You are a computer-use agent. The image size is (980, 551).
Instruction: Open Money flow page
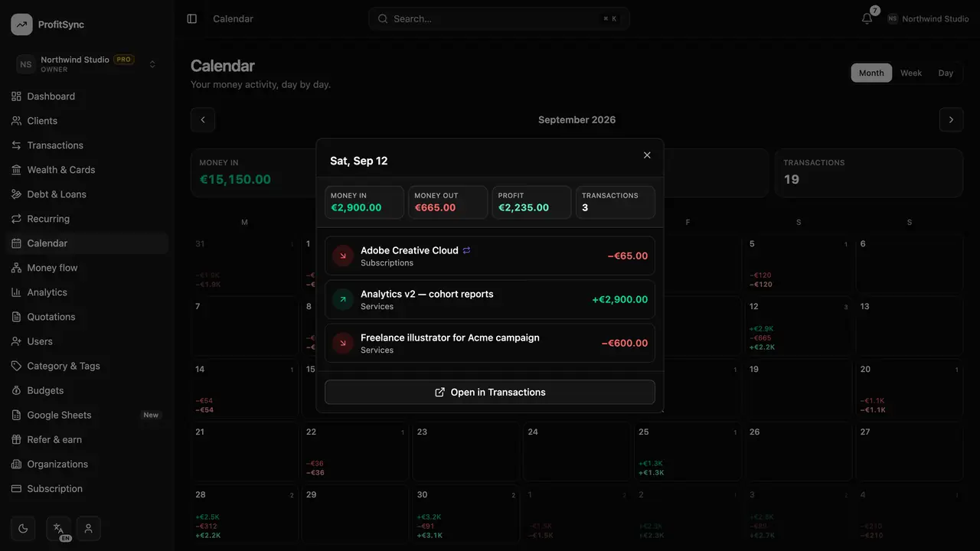click(x=87, y=268)
